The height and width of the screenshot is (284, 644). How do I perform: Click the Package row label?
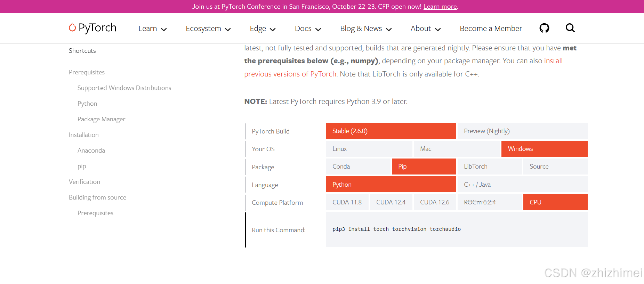pos(263,167)
